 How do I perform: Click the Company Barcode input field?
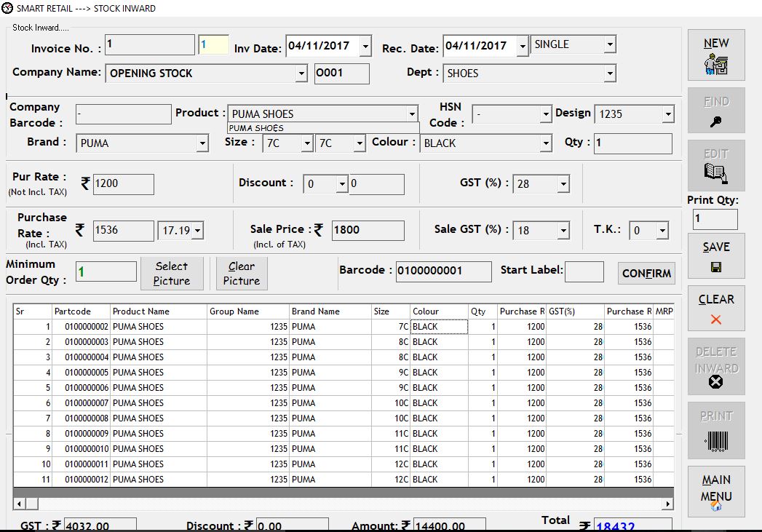coord(124,114)
